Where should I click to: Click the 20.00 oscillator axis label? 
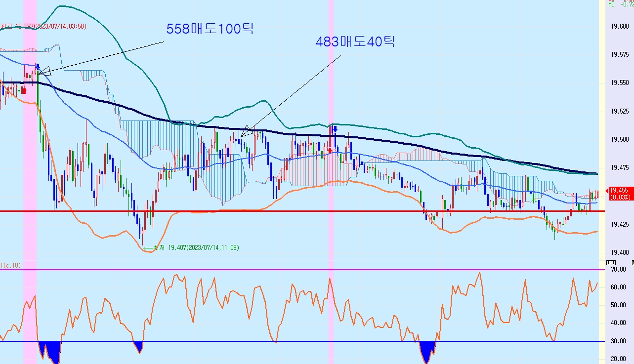click(x=619, y=359)
